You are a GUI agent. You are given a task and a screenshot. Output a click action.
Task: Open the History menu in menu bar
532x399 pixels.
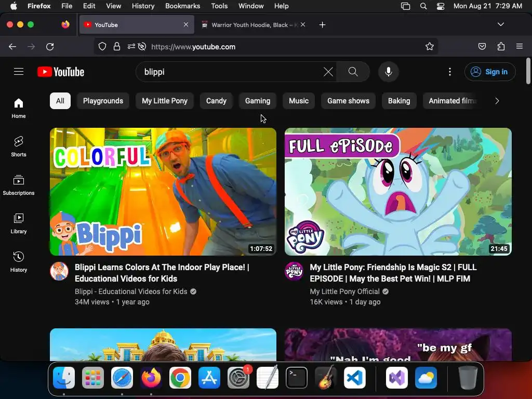click(x=143, y=6)
